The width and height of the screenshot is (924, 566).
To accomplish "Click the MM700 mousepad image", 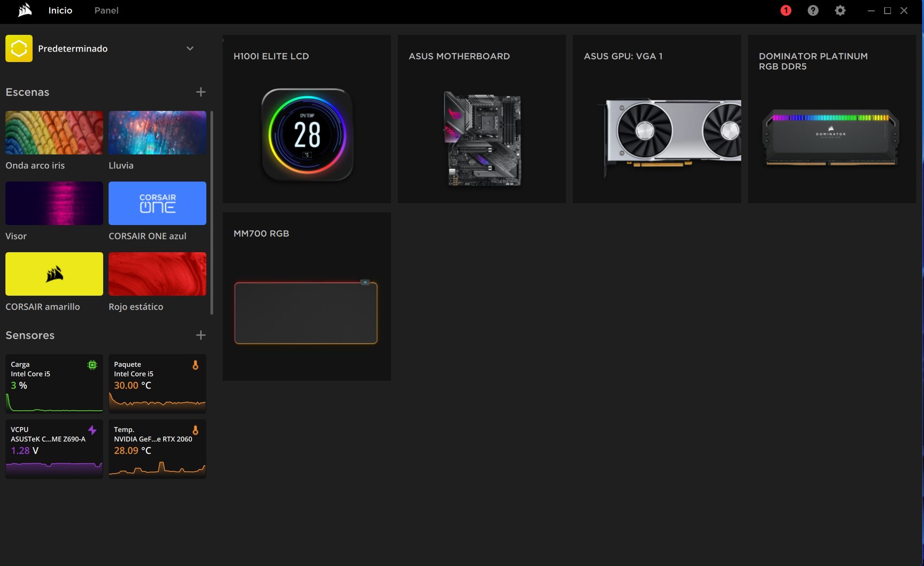I will point(306,312).
